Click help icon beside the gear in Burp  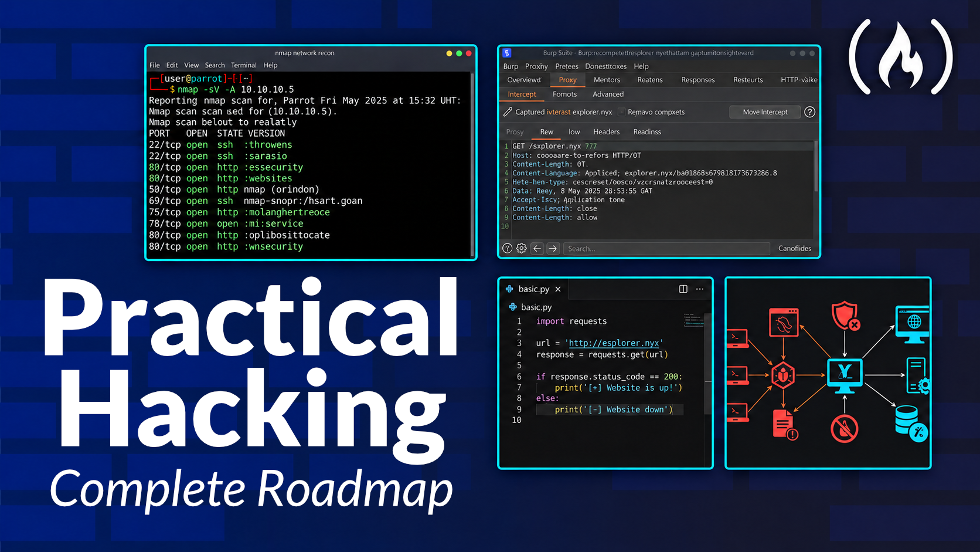click(508, 248)
